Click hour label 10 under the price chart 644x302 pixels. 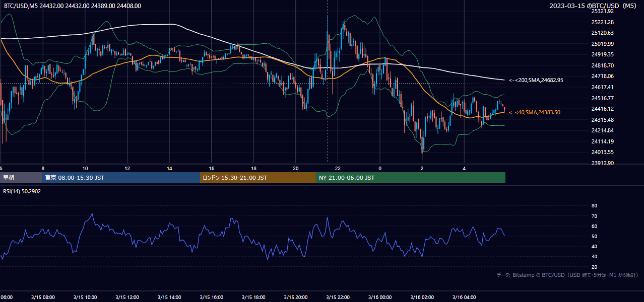coord(85,168)
